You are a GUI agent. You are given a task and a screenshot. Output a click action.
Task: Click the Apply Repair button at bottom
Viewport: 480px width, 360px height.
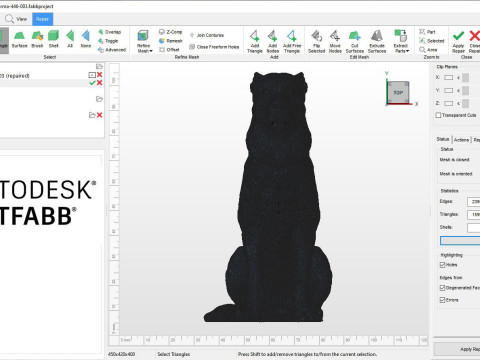(457, 349)
